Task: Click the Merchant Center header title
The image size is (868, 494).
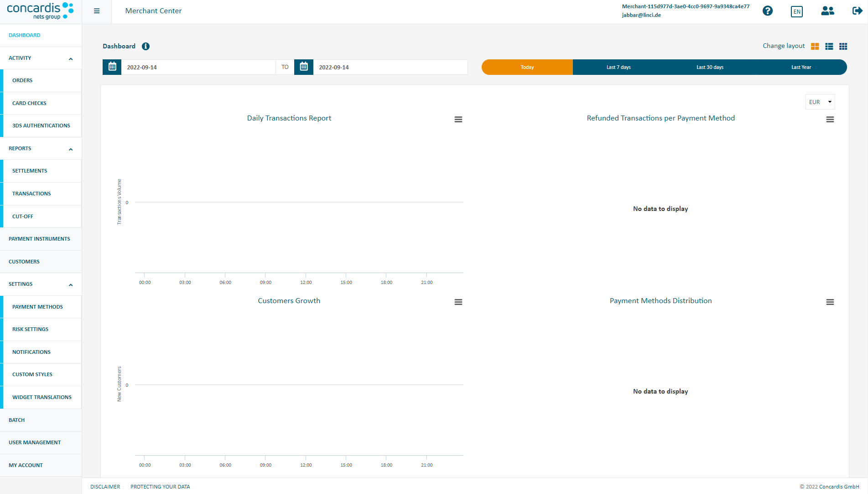Action: (x=153, y=11)
